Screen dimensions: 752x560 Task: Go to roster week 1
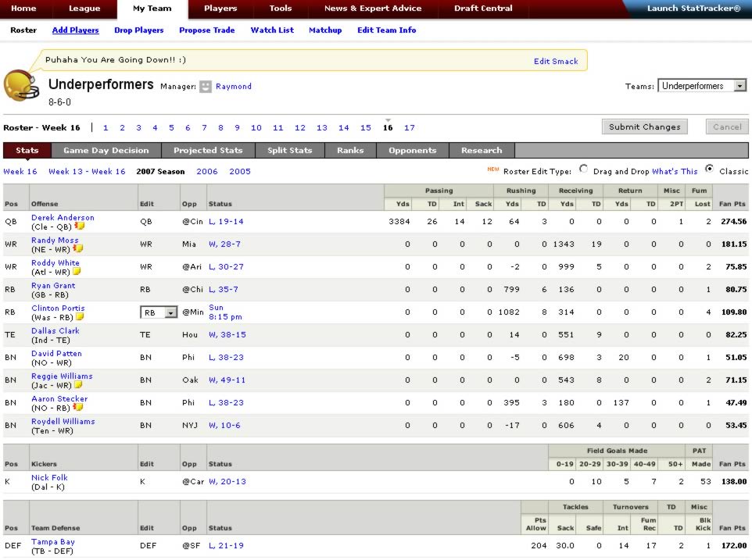coord(106,128)
